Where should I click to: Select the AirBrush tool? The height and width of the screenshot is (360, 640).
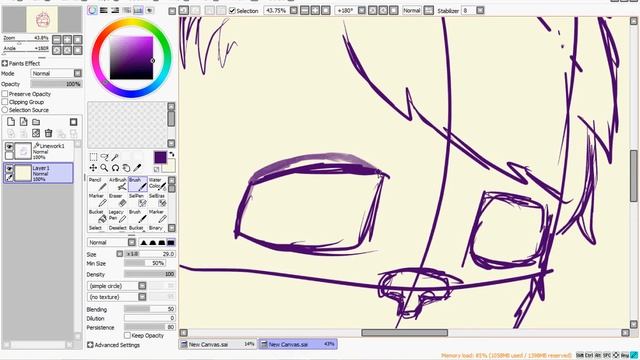click(x=118, y=184)
